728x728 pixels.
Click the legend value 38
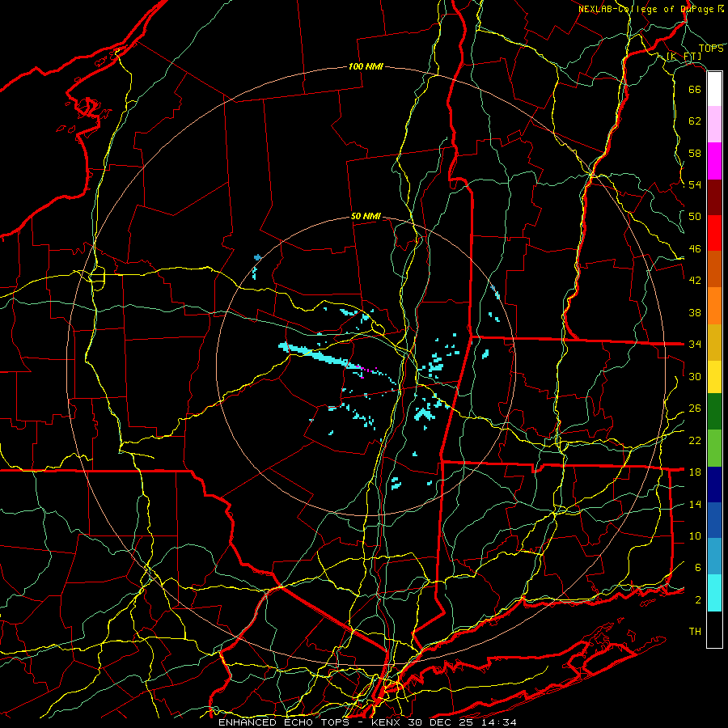(x=695, y=312)
